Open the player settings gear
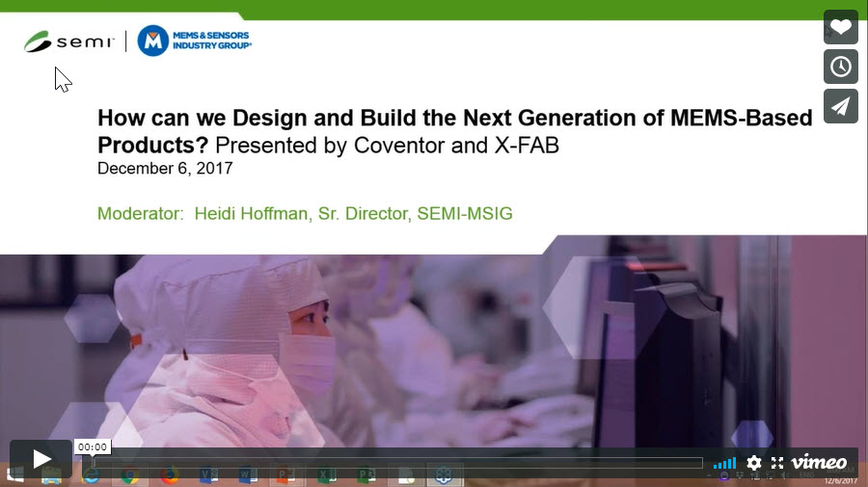This screenshot has width=868, height=487. coord(753,463)
